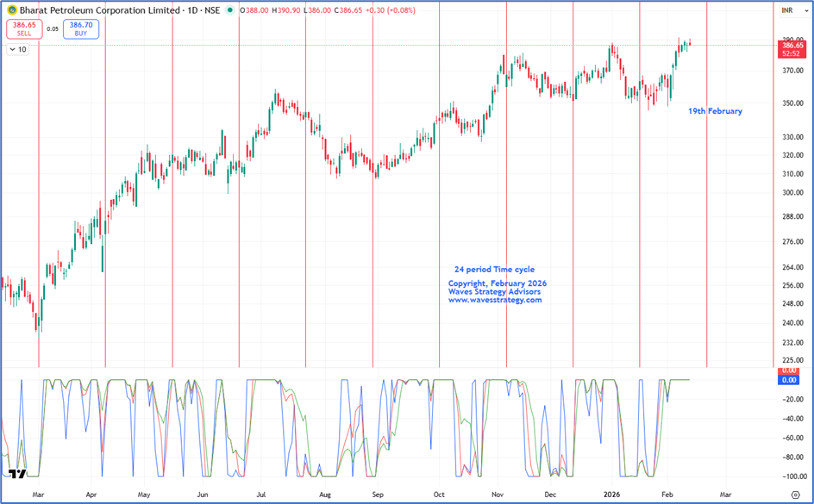Click the Jul label on the time axis
This screenshot has width=814, height=504.
(261, 495)
